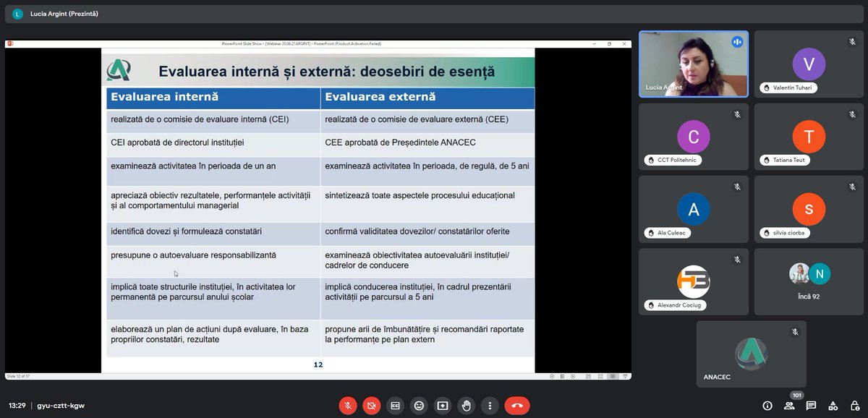Open the in-call chat panel
Screen dimensions: 868x418
pyautogui.click(x=812, y=406)
